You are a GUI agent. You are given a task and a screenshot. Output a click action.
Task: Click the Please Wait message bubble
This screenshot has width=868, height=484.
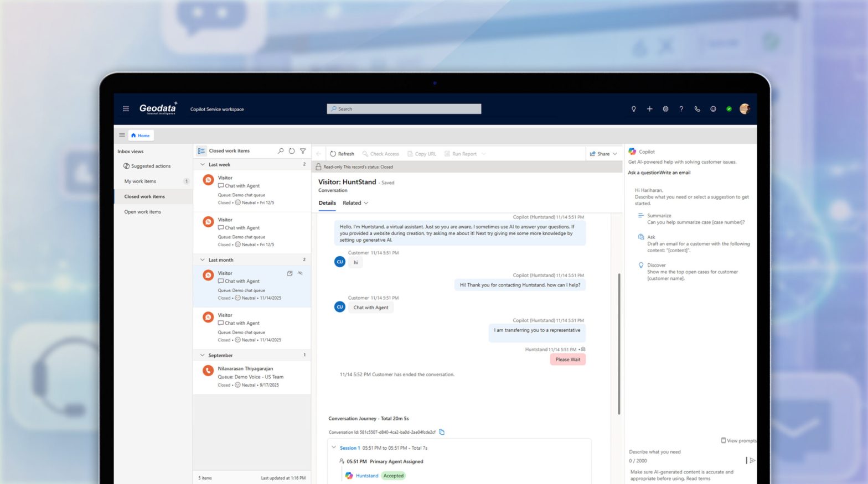[568, 360]
